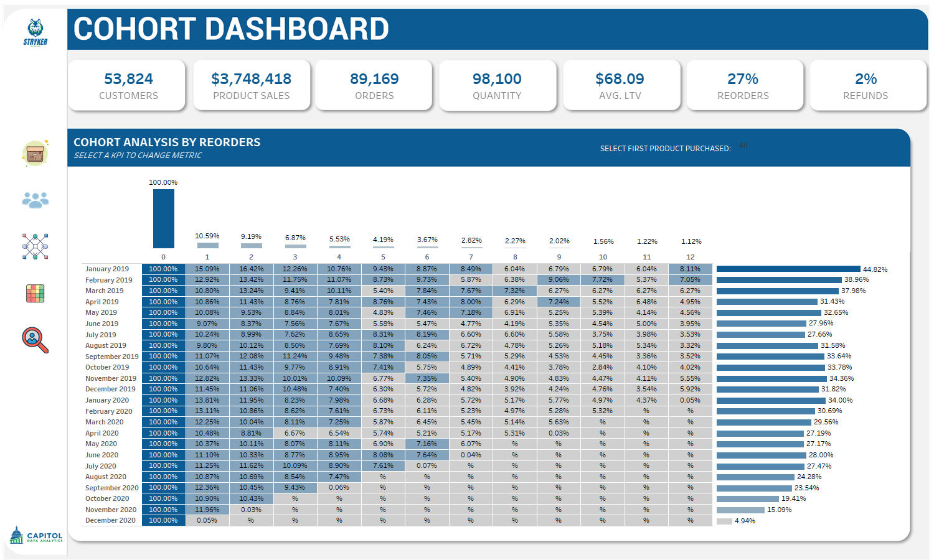Open the product box sidebar icon

click(x=35, y=153)
